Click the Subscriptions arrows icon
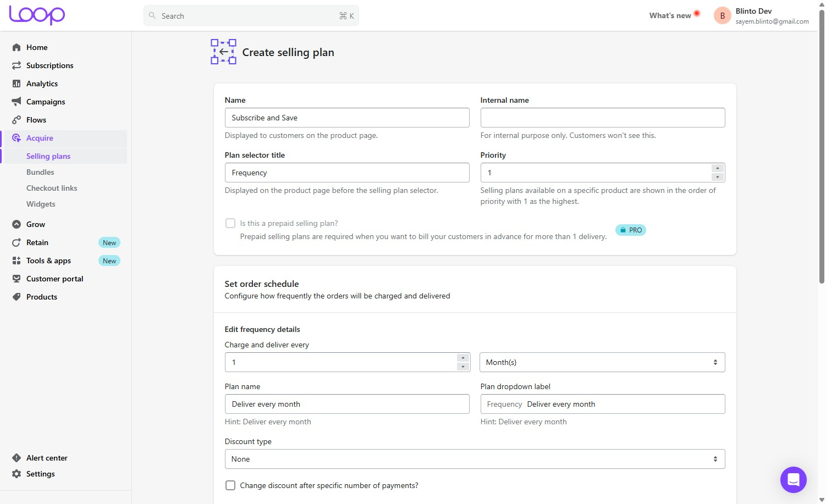The width and height of the screenshot is (826, 504). coord(16,65)
